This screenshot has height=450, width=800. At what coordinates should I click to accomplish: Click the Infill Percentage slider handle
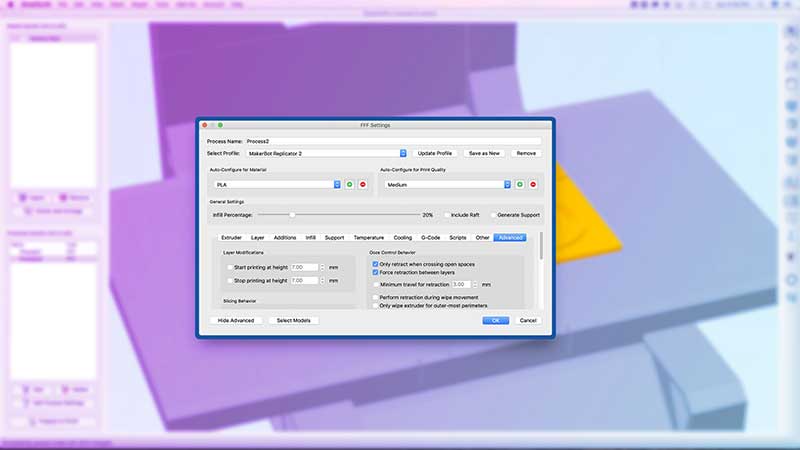coord(292,215)
